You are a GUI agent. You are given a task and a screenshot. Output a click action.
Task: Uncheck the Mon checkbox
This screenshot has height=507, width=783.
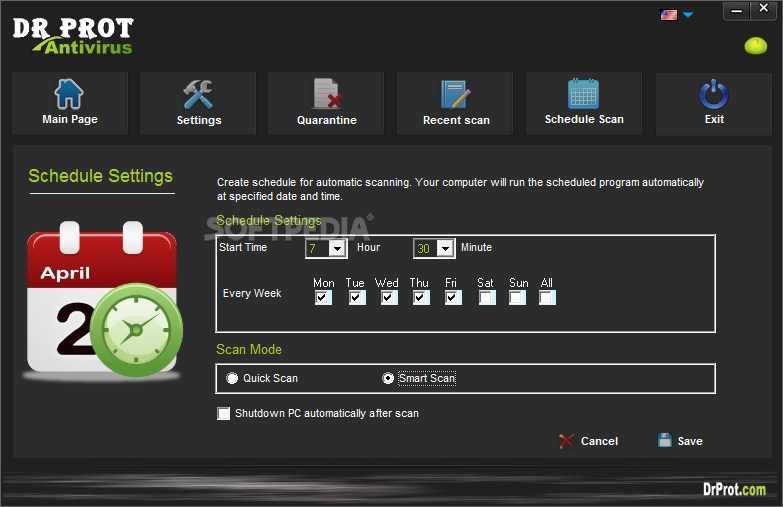[323, 298]
